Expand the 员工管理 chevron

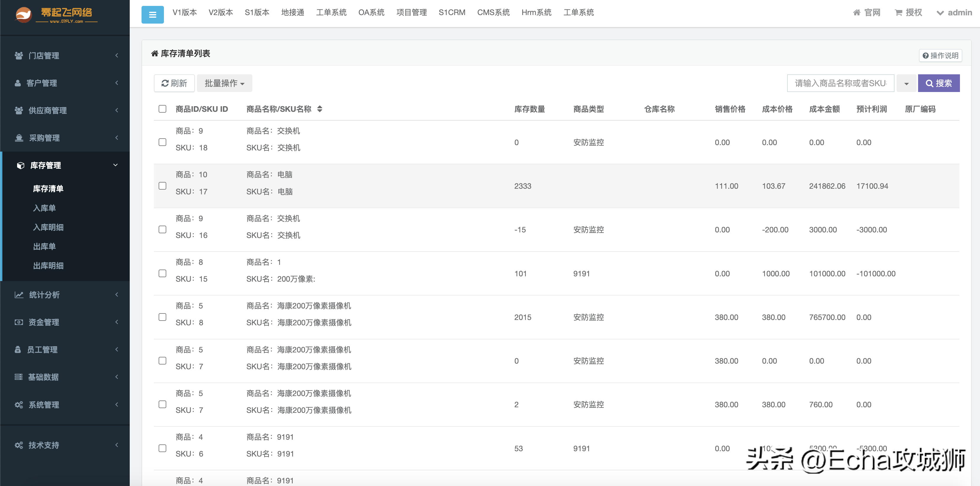116,349
